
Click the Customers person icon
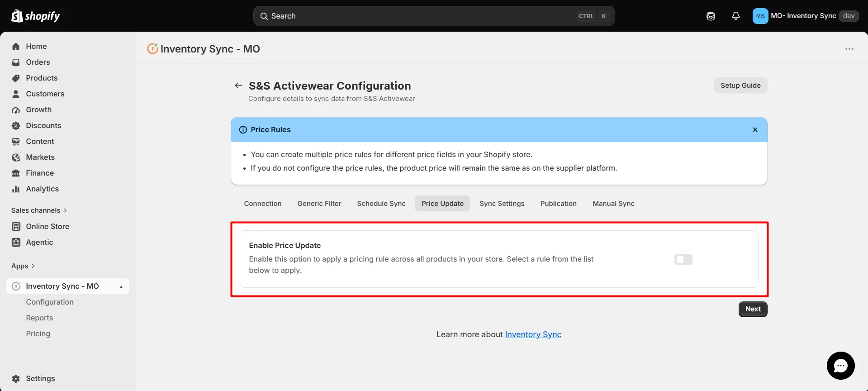point(16,94)
